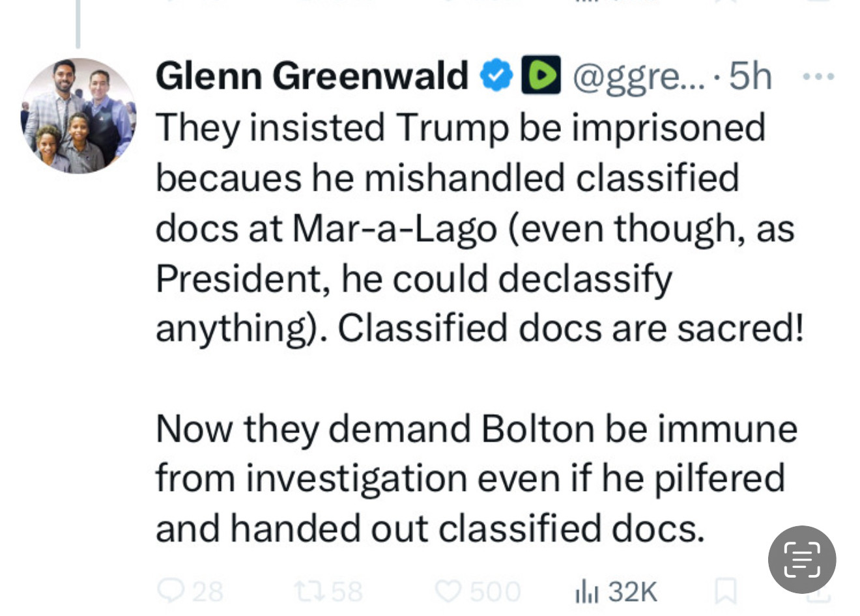
Task: Bookmark this post
Action: coord(725,591)
